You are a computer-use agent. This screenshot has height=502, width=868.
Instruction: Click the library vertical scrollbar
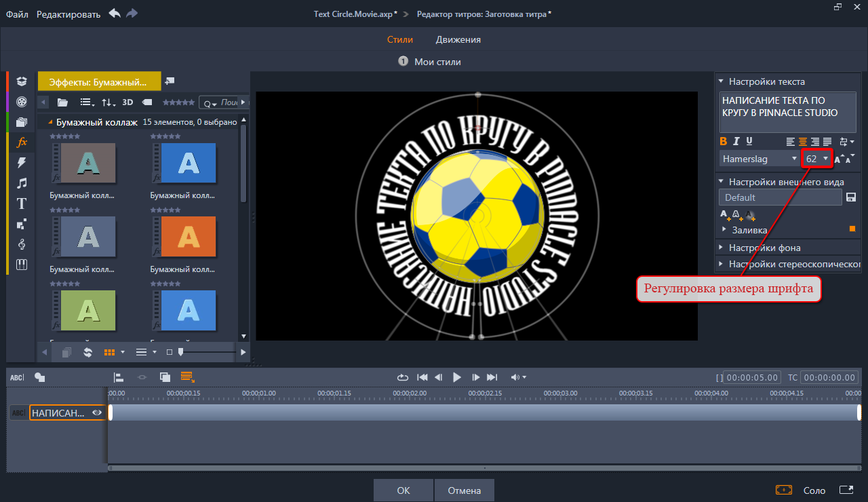click(x=243, y=163)
